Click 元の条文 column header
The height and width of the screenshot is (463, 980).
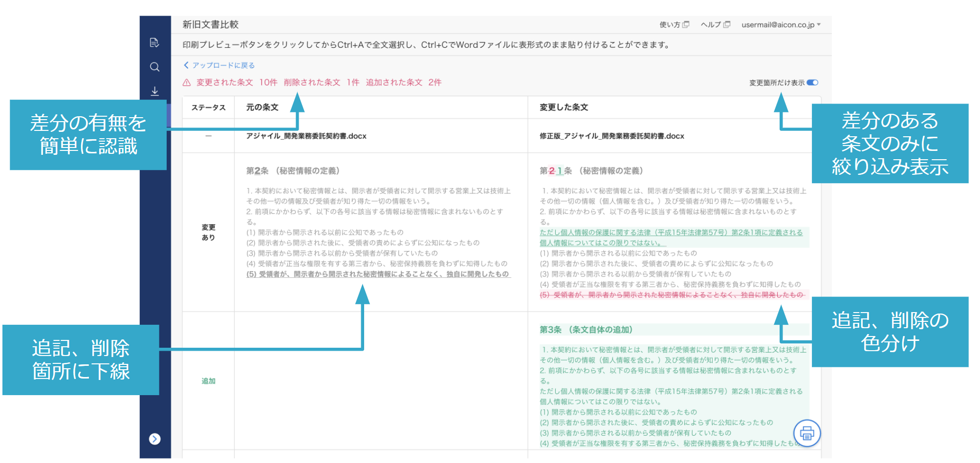tap(262, 107)
